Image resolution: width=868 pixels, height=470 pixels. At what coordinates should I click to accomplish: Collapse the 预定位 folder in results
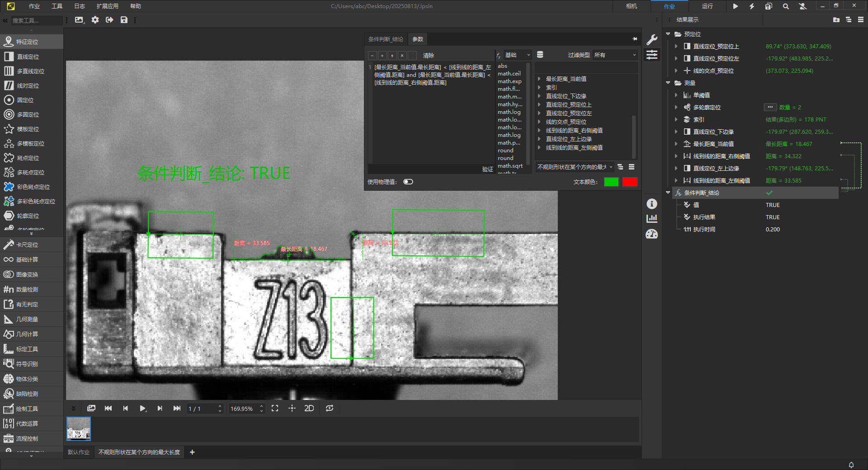(668, 34)
